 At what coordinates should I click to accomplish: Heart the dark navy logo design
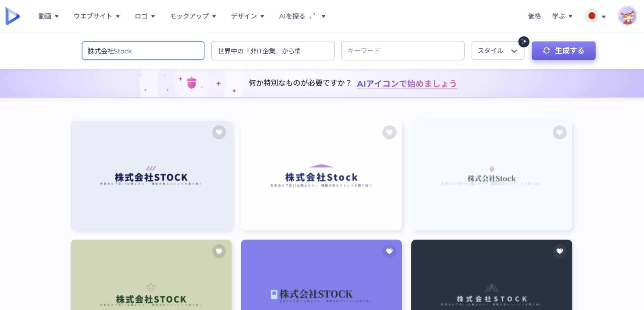pos(559,251)
